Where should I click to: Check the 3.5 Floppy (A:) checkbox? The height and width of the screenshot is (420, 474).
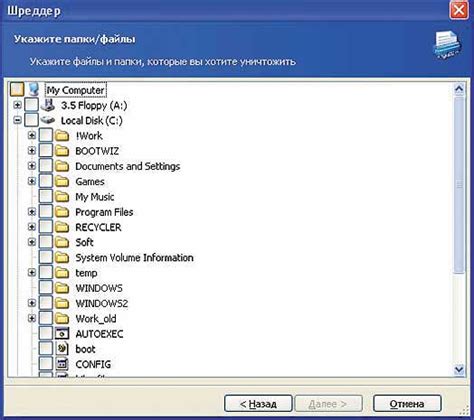coord(32,105)
